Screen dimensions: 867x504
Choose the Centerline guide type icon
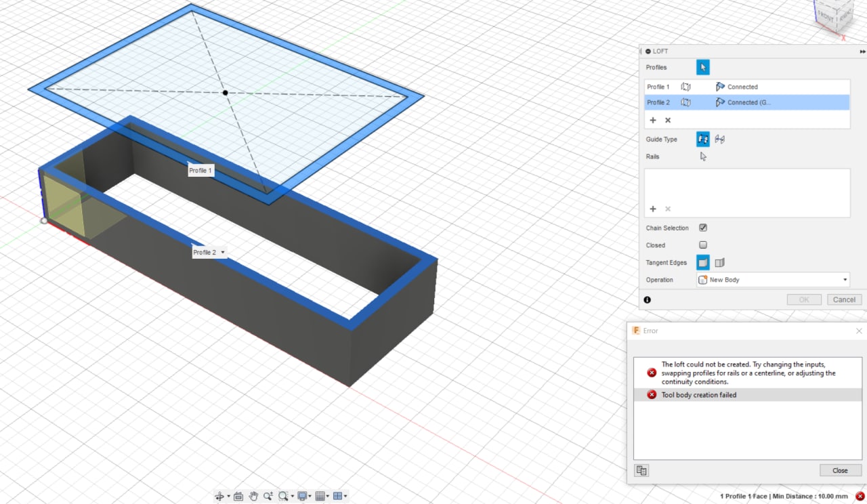tap(720, 139)
